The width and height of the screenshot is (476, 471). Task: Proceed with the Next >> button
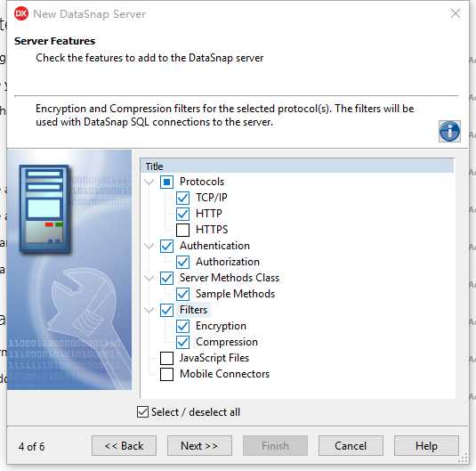pos(199,446)
